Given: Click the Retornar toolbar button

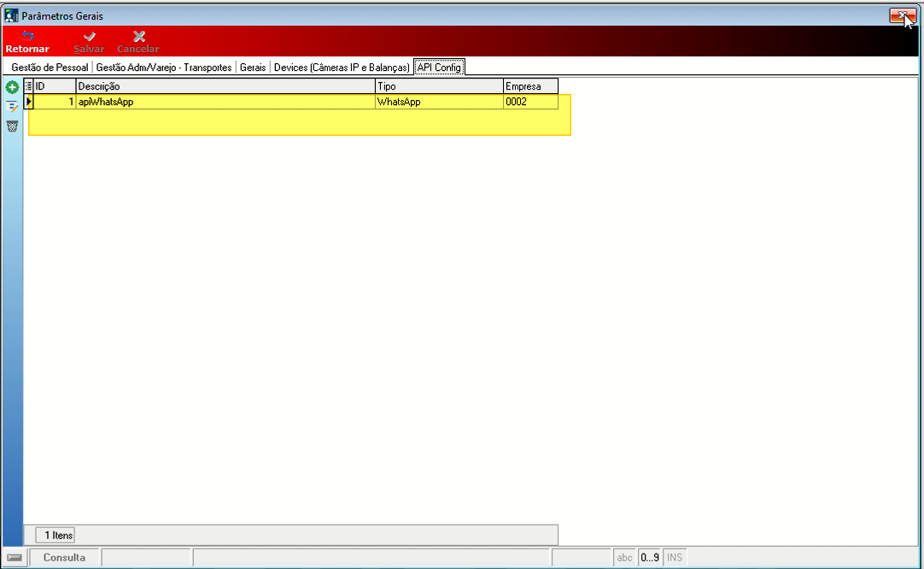Looking at the screenshot, I should click(x=27, y=42).
